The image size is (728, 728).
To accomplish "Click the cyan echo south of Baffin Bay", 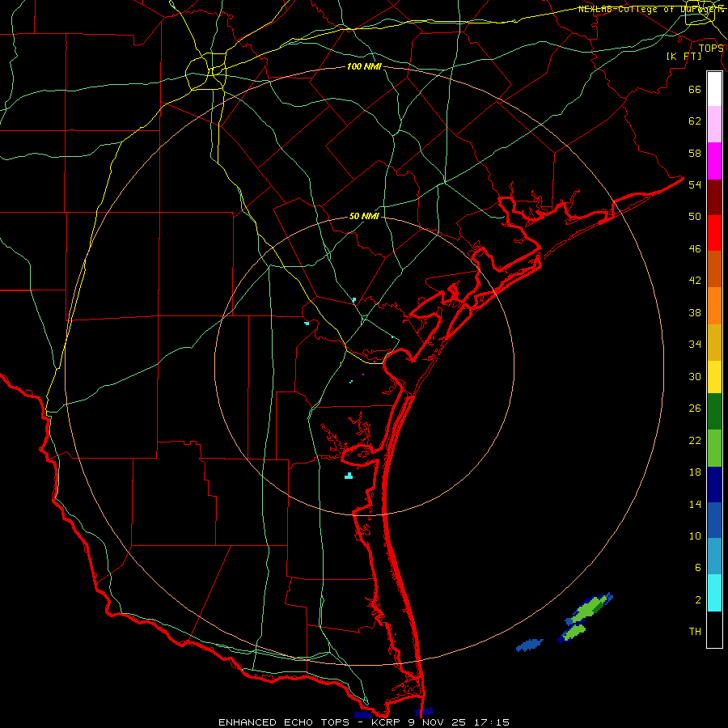I will tap(349, 476).
